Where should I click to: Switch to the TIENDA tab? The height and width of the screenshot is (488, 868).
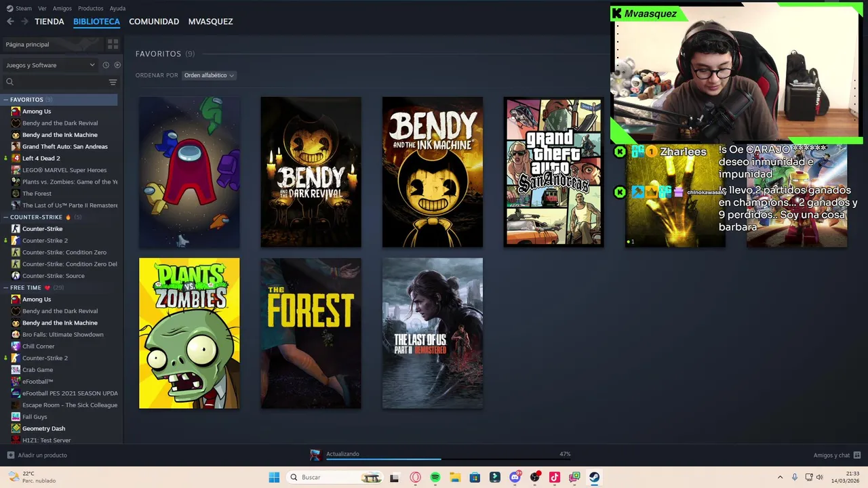[50, 22]
